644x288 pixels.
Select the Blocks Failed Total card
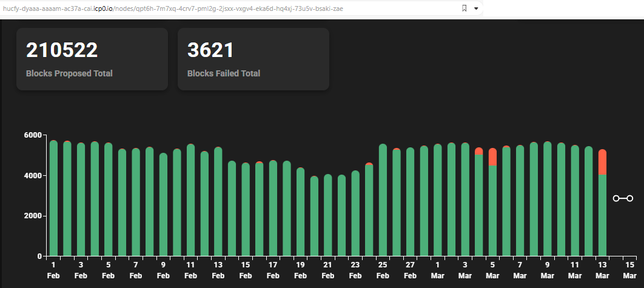253,59
